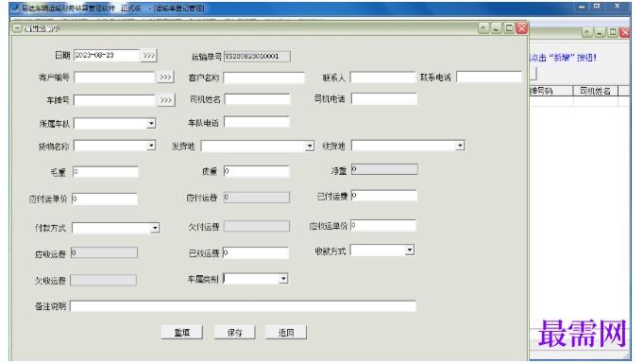Click the 联系人 input field
This screenshot has height=363, width=644.
click(x=382, y=77)
